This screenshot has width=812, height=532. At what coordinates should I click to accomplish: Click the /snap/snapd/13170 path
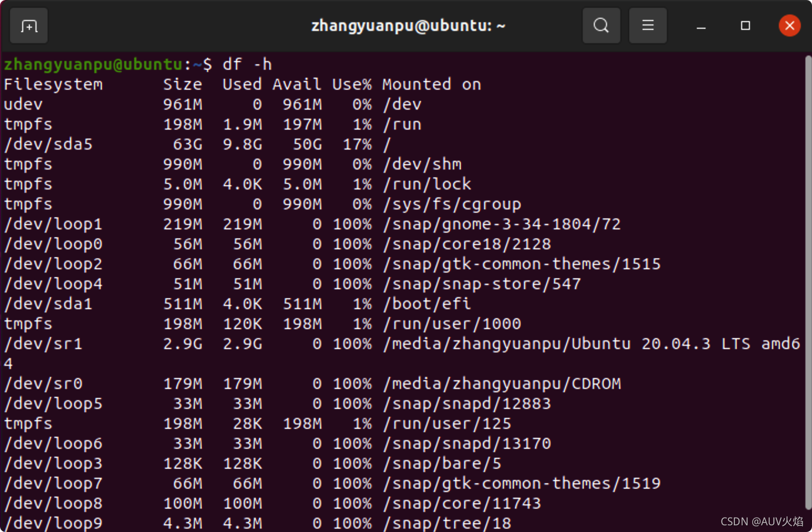click(466, 443)
